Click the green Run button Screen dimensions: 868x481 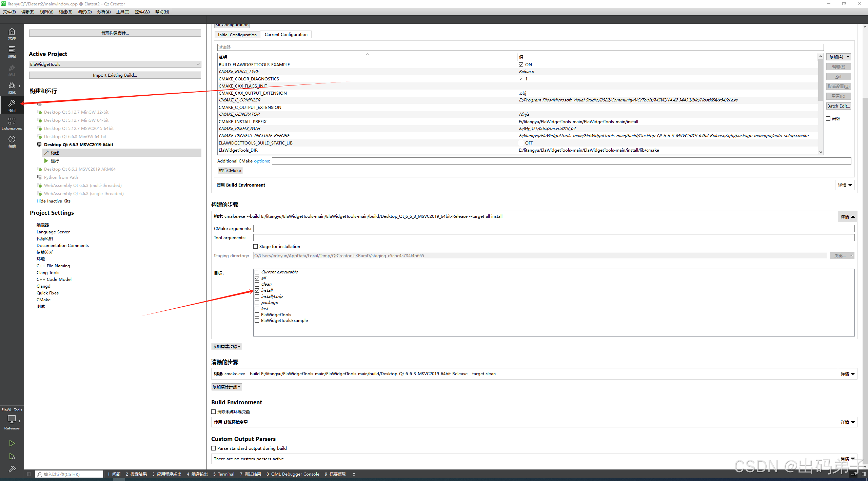(x=12, y=443)
